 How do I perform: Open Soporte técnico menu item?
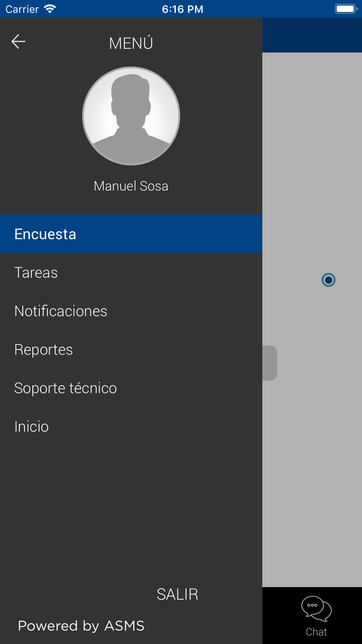click(x=131, y=388)
